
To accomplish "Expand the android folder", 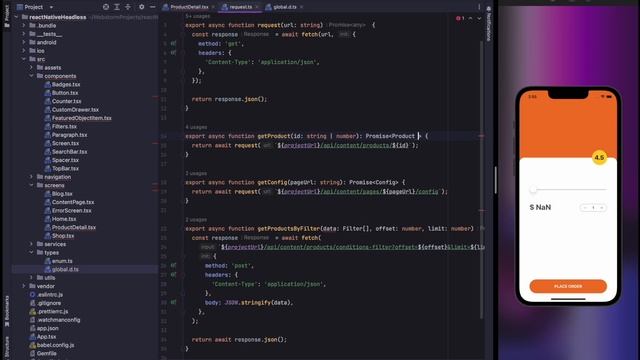I will pyautogui.click(x=24, y=42).
